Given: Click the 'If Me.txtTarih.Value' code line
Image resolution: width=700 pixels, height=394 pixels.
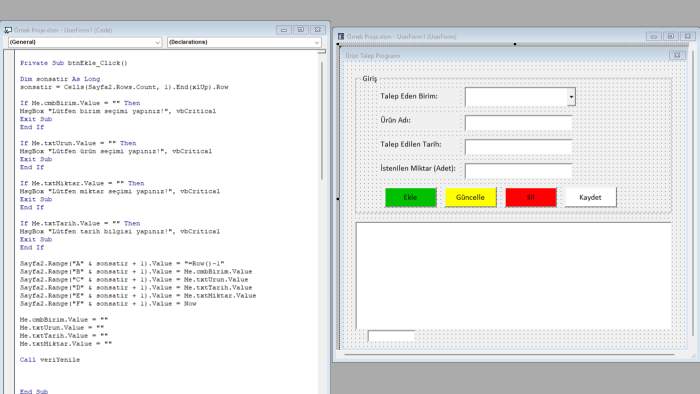Looking at the screenshot, I should 80,224.
